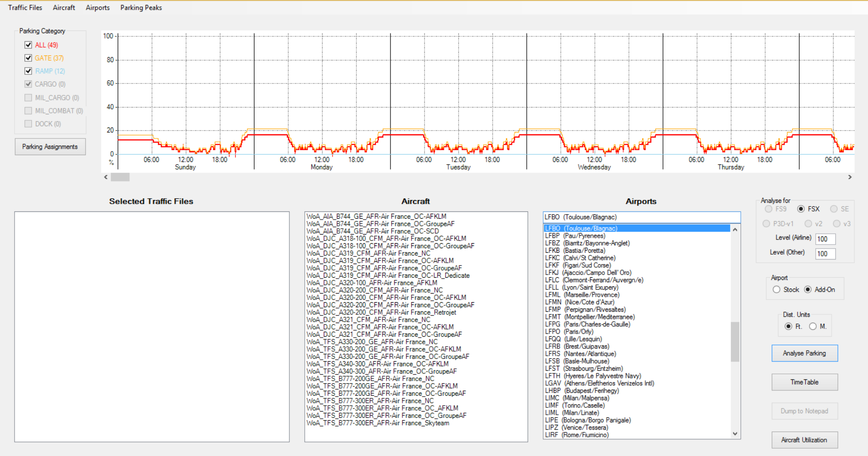
Task: Select the v3 radio button
Action: pos(837,224)
